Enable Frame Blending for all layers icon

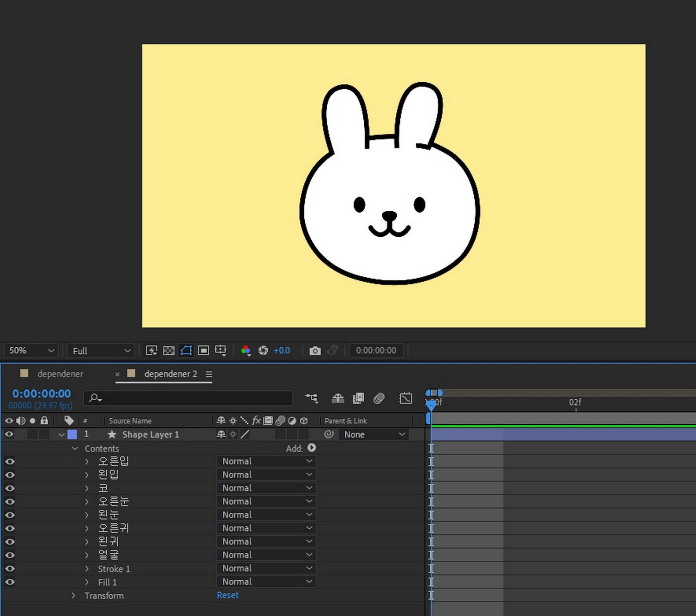point(358,398)
